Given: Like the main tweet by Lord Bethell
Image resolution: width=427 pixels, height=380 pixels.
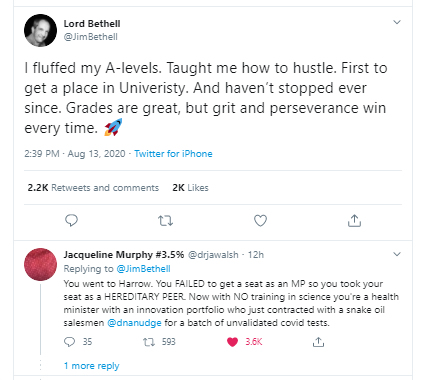Looking at the screenshot, I should click(x=260, y=221).
